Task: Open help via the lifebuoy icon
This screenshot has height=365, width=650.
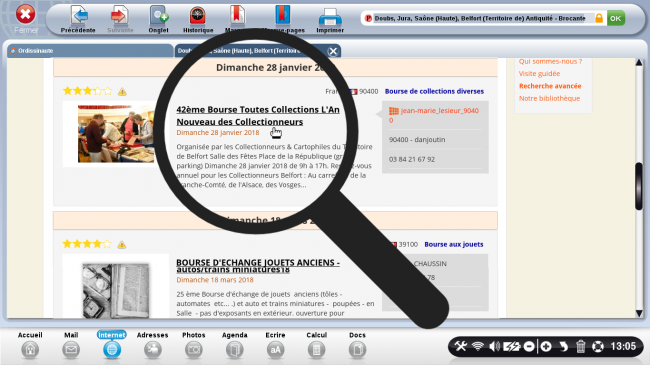Action: [x=598, y=346]
